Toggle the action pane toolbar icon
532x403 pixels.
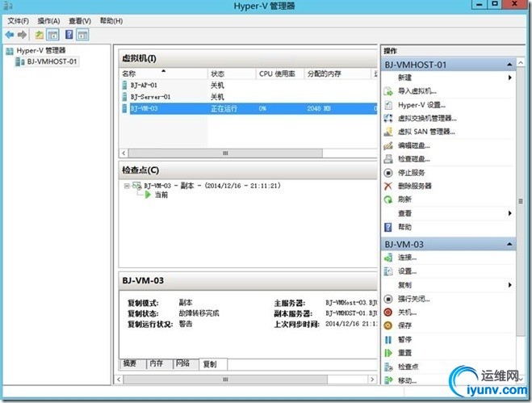82,34
